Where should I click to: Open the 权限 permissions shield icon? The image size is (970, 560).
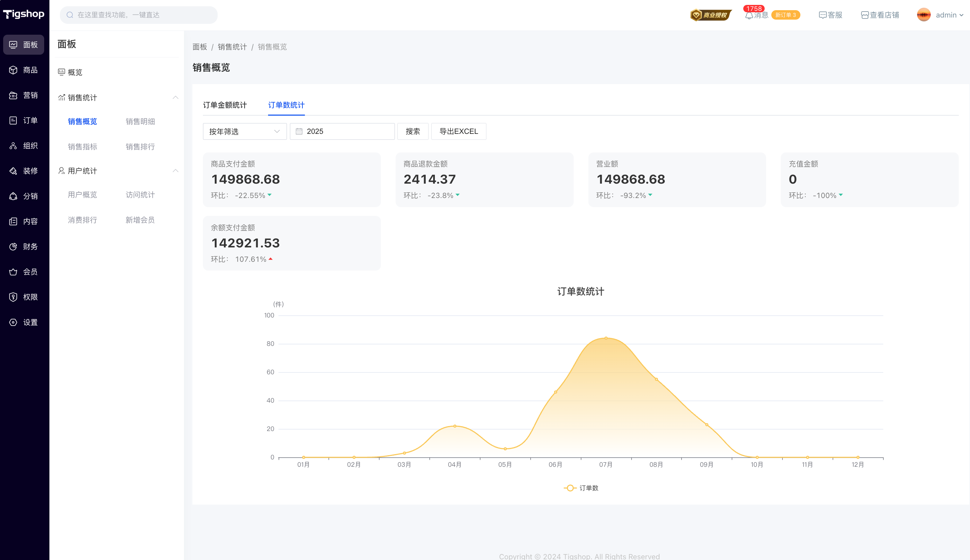click(x=13, y=297)
